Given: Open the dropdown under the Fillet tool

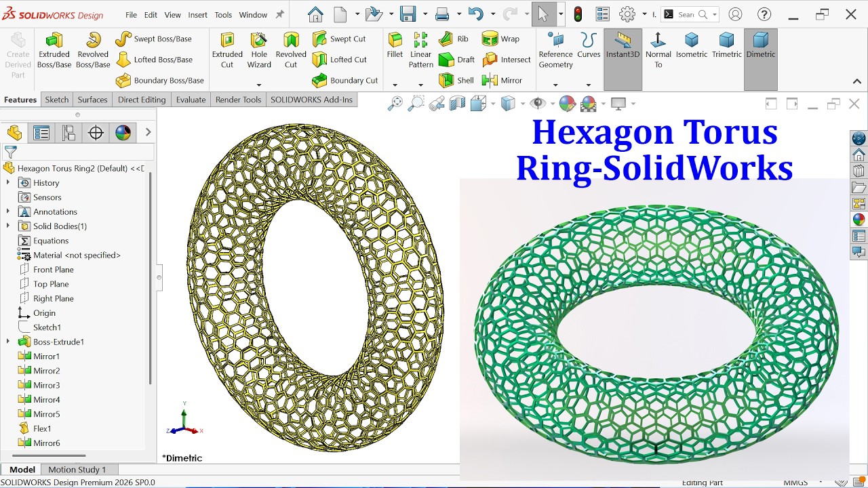Looking at the screenshot, I should pos(395,85).
